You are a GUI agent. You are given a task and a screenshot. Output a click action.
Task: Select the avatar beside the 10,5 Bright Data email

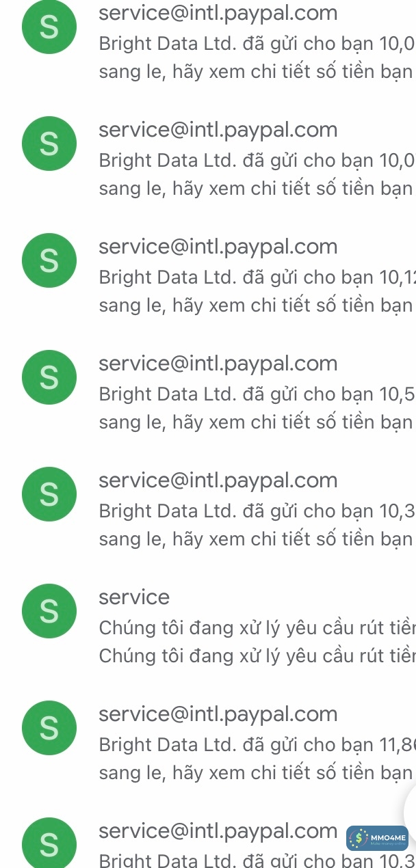pos(49,377)
